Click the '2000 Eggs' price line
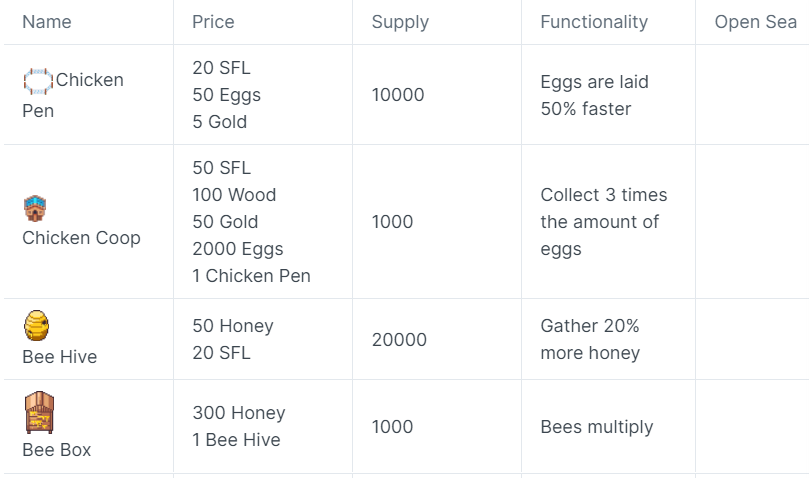809x478 pixels. pos(238,249)
